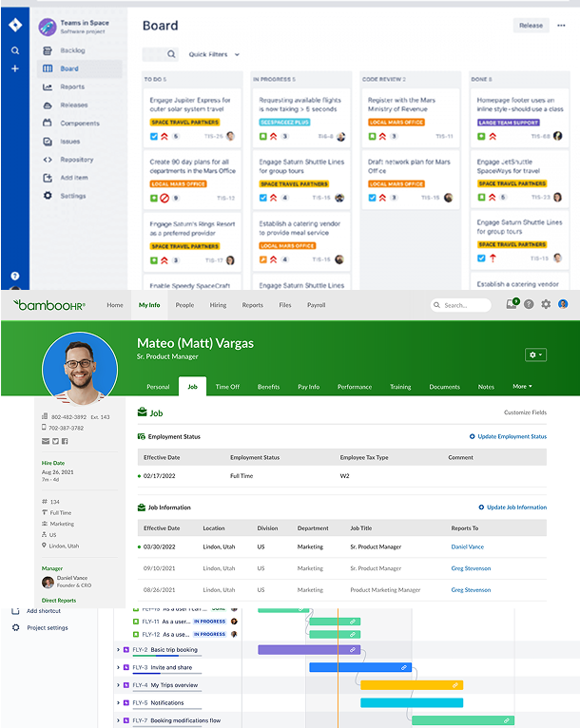Click the Release button on the board
The width and height of the screenshot is (580, 728).
[x=531, y=26]
